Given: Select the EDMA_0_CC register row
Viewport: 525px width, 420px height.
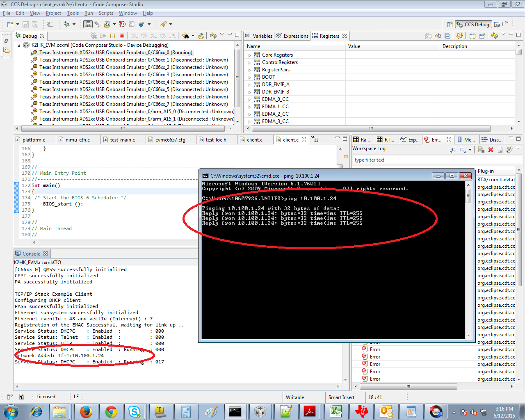Looking at the screenshot, I should [275, 99].
